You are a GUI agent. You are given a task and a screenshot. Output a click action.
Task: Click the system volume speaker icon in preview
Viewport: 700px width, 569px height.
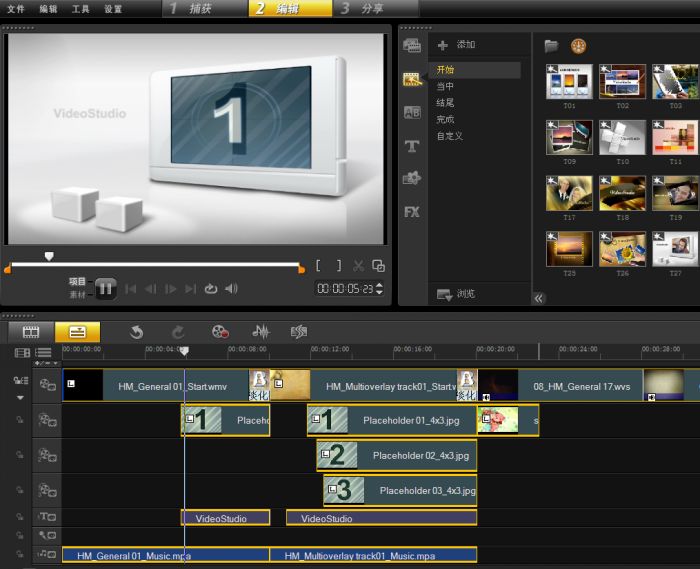[231, 289]
